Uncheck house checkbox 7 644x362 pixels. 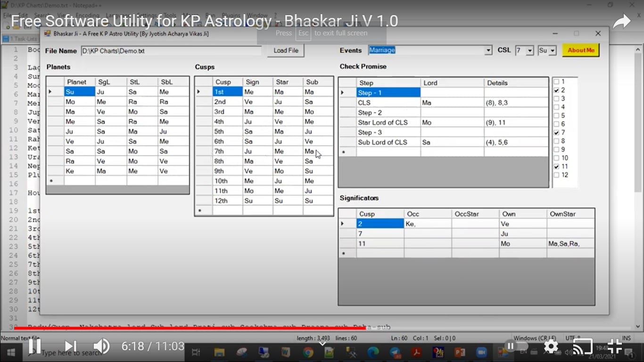pos(556,132)
